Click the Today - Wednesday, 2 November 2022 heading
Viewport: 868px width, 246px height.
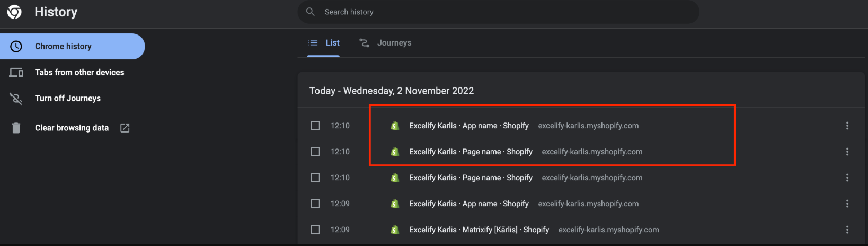392,91
